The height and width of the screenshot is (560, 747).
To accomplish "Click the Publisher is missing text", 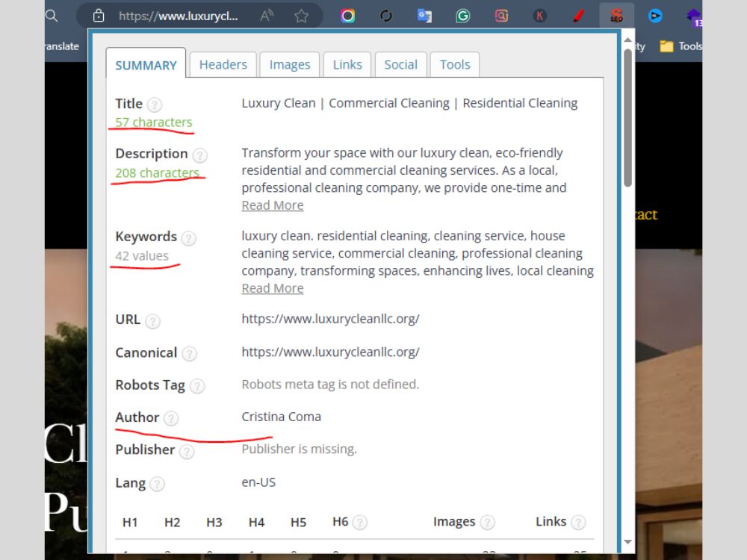I will (299, 449).
